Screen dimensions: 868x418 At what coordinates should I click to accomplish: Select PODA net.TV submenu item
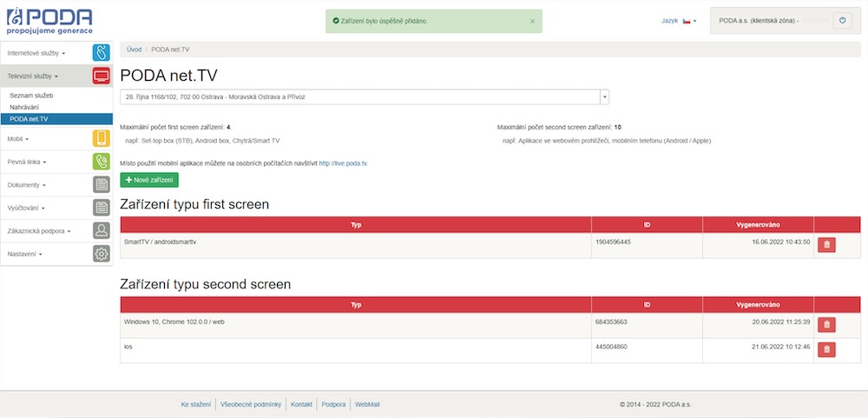(56, 119)
